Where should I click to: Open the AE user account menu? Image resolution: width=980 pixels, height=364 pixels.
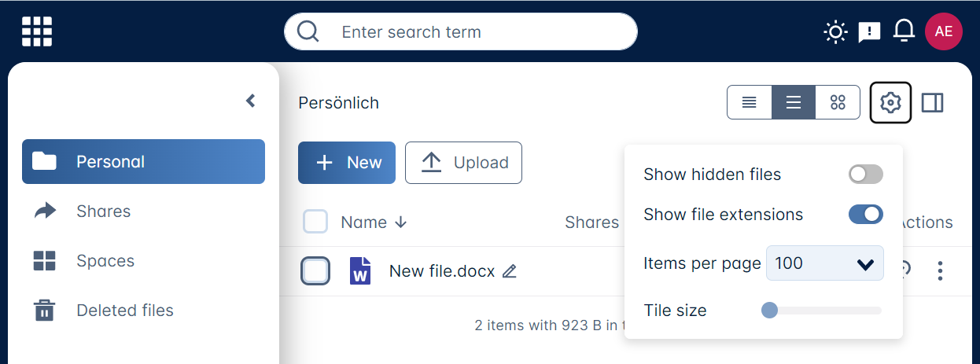click(943, 31)
